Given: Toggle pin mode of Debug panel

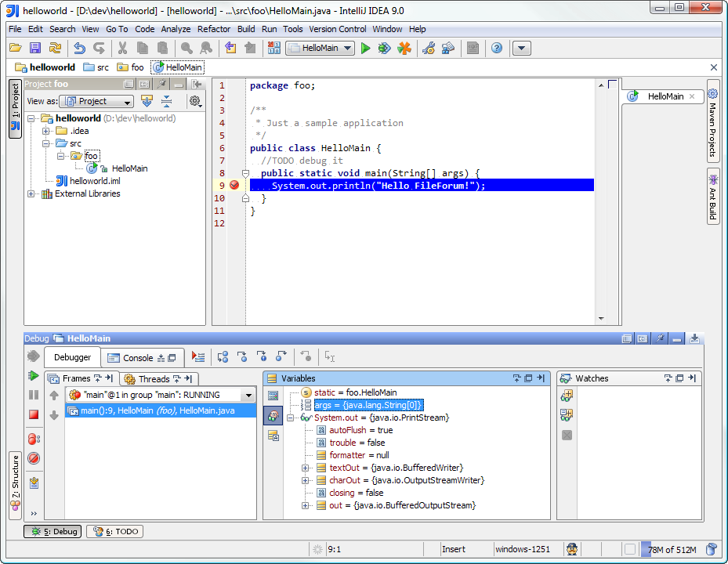Looking at the screenshot, I should (x=660, y=338).
